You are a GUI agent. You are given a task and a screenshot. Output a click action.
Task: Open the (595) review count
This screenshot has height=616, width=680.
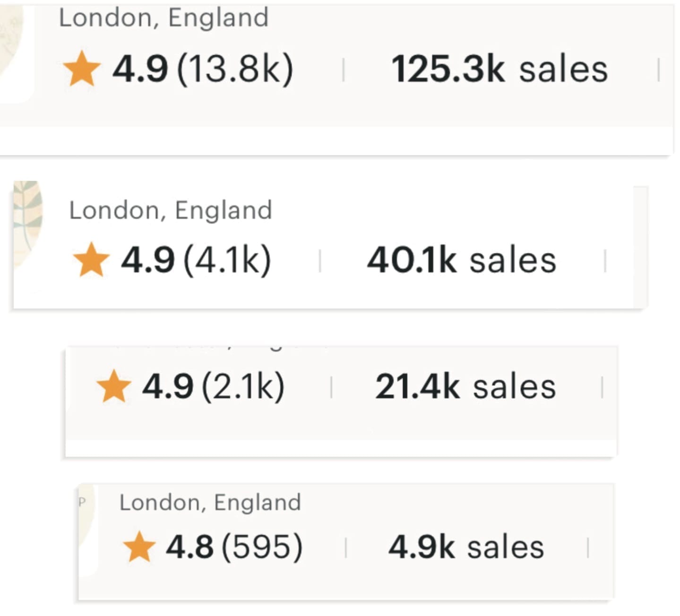[262, 547]
